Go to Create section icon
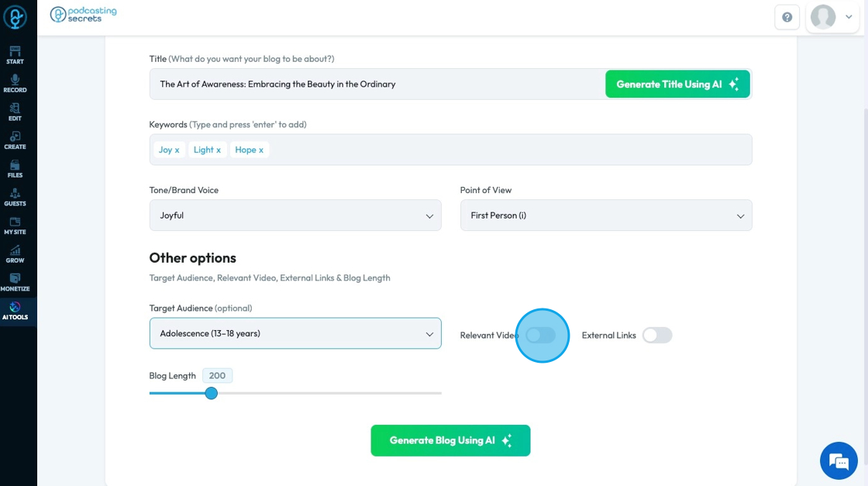The image size is (868, 486). point(15,140)
